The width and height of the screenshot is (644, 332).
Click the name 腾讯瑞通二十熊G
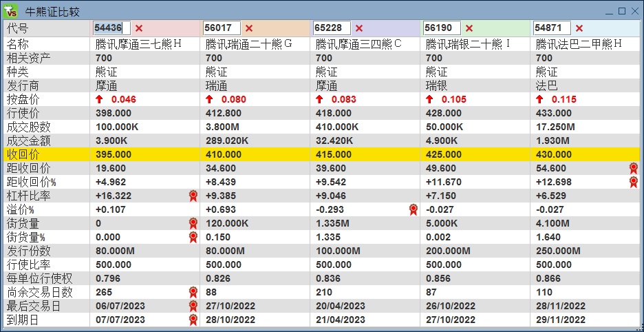[x=248, y=44]
